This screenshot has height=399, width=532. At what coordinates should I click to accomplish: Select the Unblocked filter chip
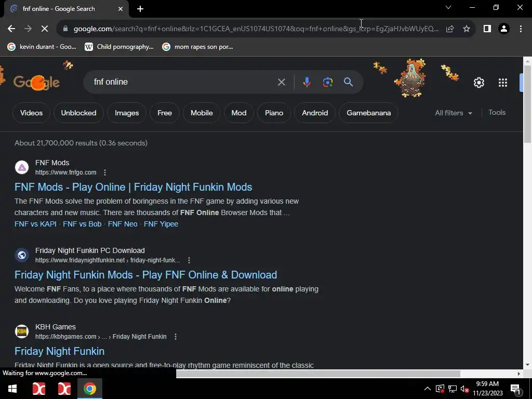click(78, 113)
